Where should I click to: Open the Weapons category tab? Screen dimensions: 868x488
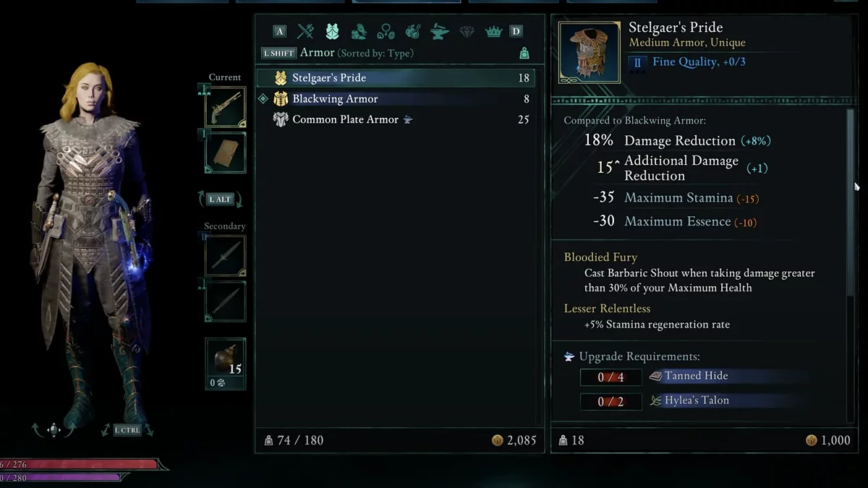pyautogui.click(x=306, y=31)
